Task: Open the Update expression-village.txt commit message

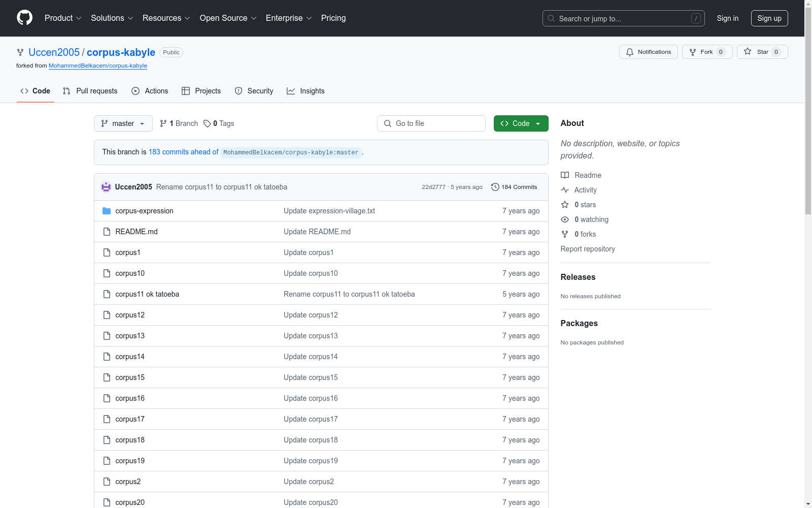Action: click(x=329, y=211)
